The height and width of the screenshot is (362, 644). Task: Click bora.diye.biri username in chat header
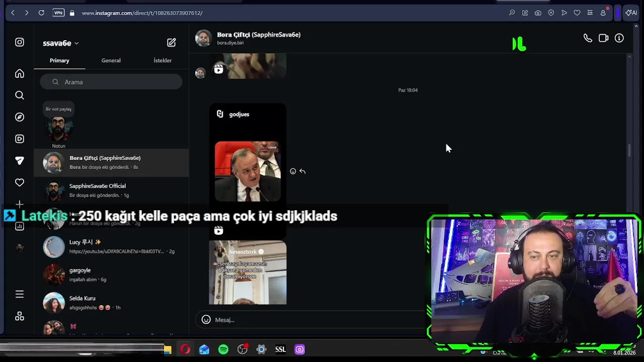click(230, 43)
